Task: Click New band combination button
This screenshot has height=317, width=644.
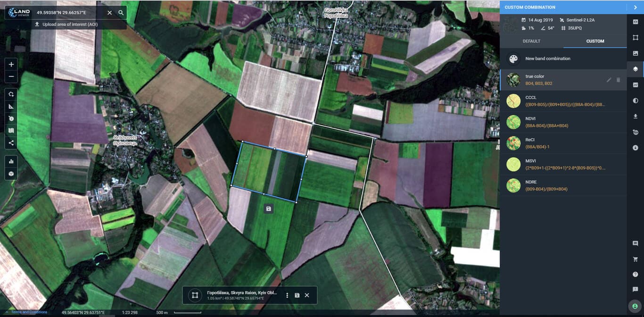Action: tap(547, 58)
